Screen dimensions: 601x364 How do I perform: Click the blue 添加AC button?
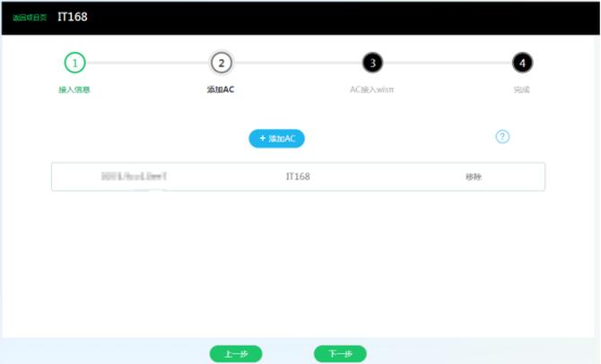point(277,138)
